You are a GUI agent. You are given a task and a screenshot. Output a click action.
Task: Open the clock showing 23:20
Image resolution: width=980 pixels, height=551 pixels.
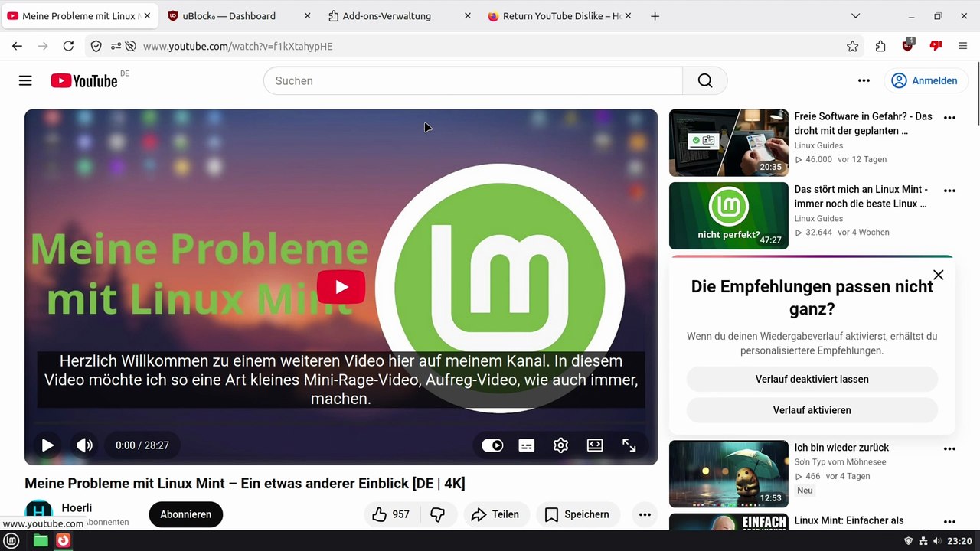pyautogui.click(x=959, y=541)
